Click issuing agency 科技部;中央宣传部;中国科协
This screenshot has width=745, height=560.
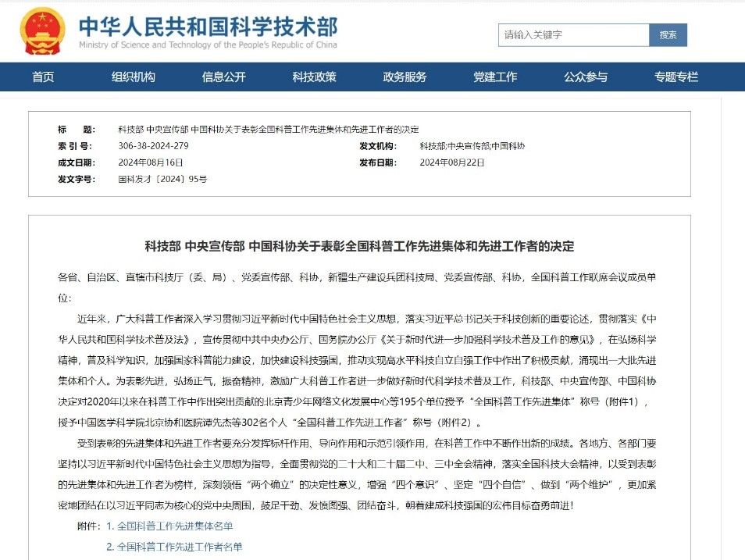[x=472, y=146]
